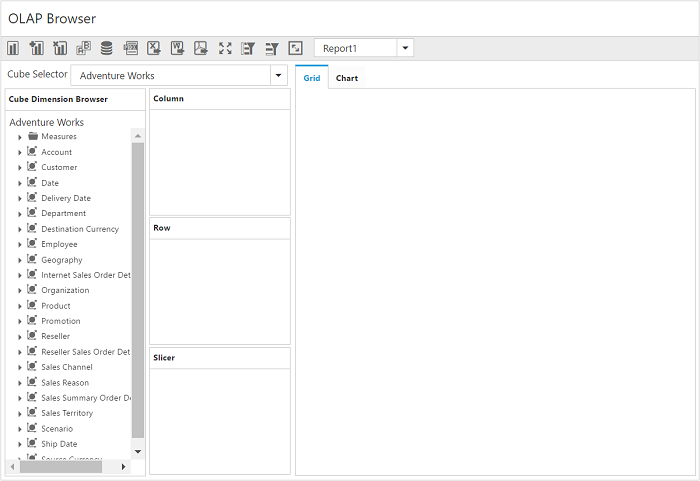700x481 pixels.
Task: Click the Promotion dimension in the tree
Action: pyautogui.click(x=60, y=321)
